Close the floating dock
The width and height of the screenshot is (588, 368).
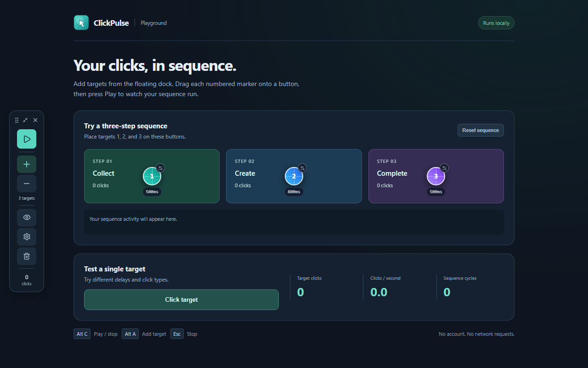point(35,120)
